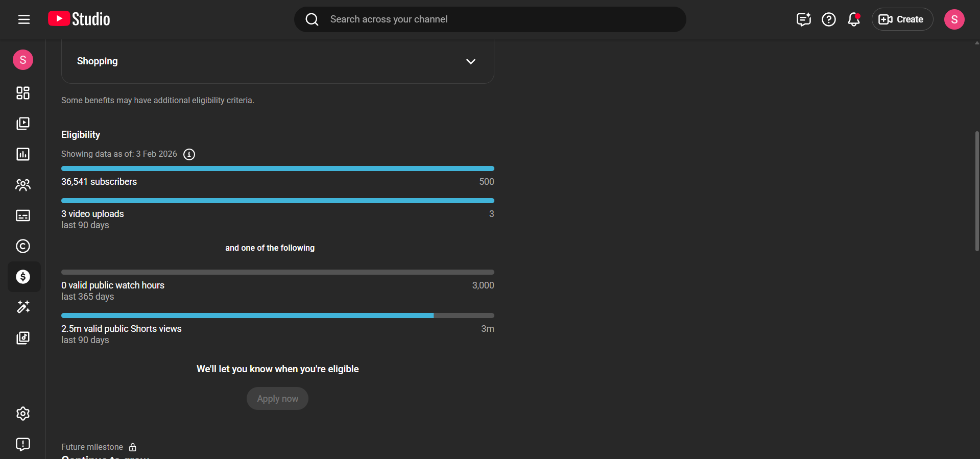
Task: Open the Audio library icon
Action: coord(23,337)
